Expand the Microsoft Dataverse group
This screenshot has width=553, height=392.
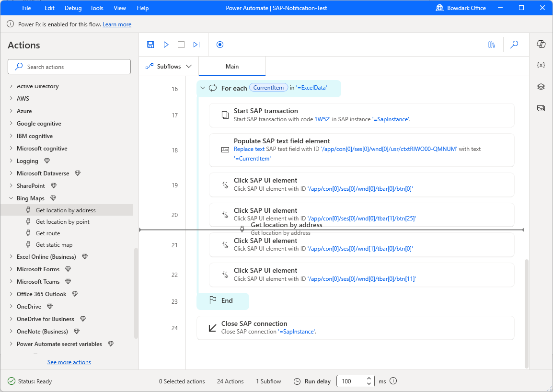pyautogui.click(x=11, y=173)
